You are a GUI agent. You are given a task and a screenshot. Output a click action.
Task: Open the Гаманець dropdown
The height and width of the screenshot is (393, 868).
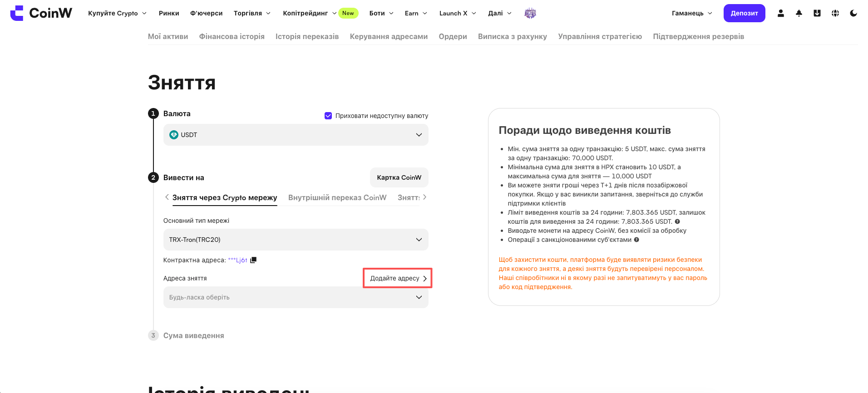pos(692,13)
